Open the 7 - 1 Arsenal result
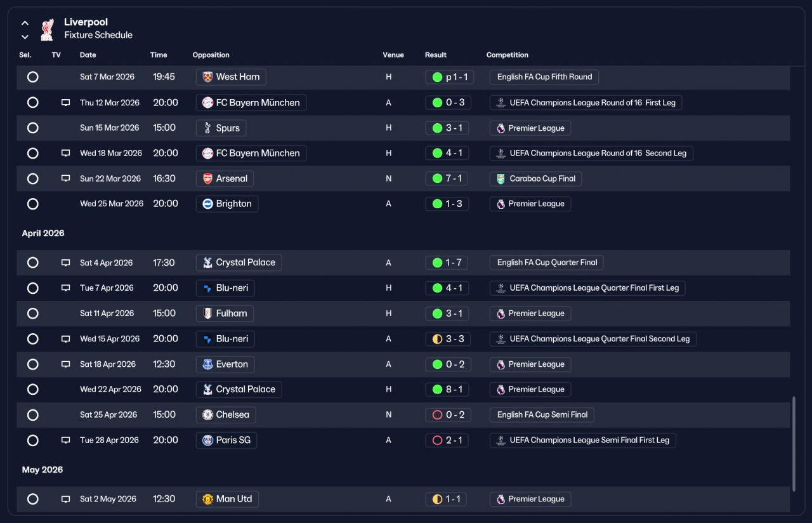Image resolution: width=812 pixels, height=523 pixels. [447, 179]
